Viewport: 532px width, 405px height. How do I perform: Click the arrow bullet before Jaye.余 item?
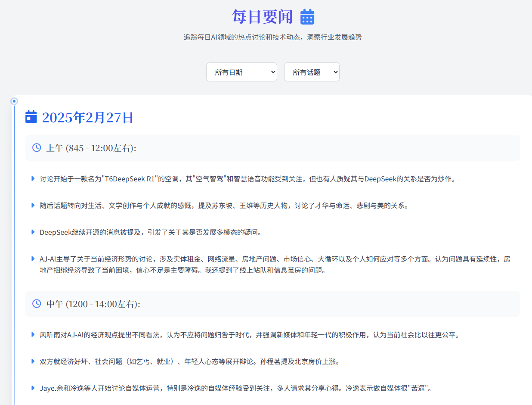(33, 388)
